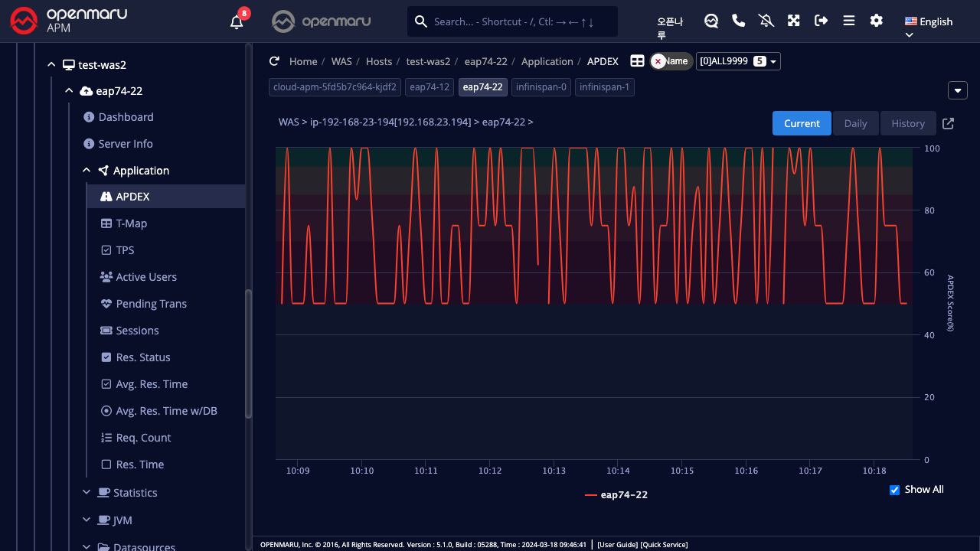The width and height of the screenshot is (980, 551).
Task: Open chart in new window icon
Action: (x=948, y=123)
